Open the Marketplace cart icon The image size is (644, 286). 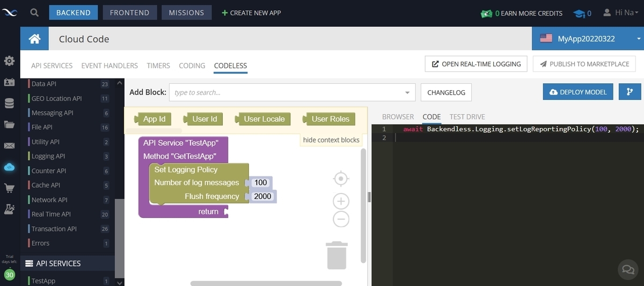pos(9,188)
